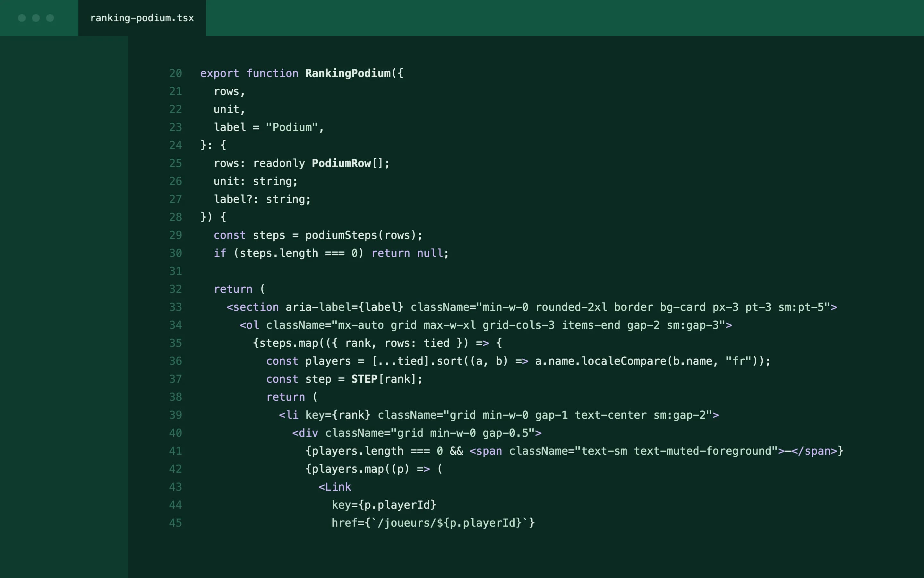Click "rows," parameter on line 21
Screen dimensions: 924x578
229,92
